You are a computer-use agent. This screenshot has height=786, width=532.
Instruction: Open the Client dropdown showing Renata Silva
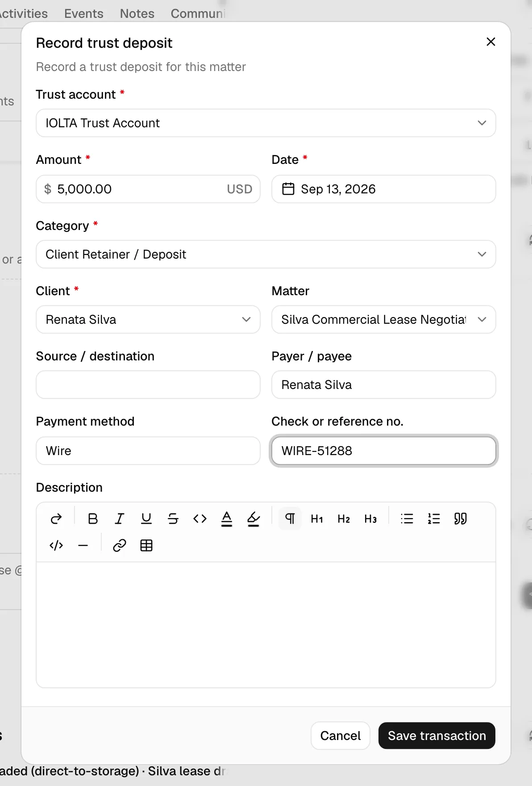pos(148,319)
